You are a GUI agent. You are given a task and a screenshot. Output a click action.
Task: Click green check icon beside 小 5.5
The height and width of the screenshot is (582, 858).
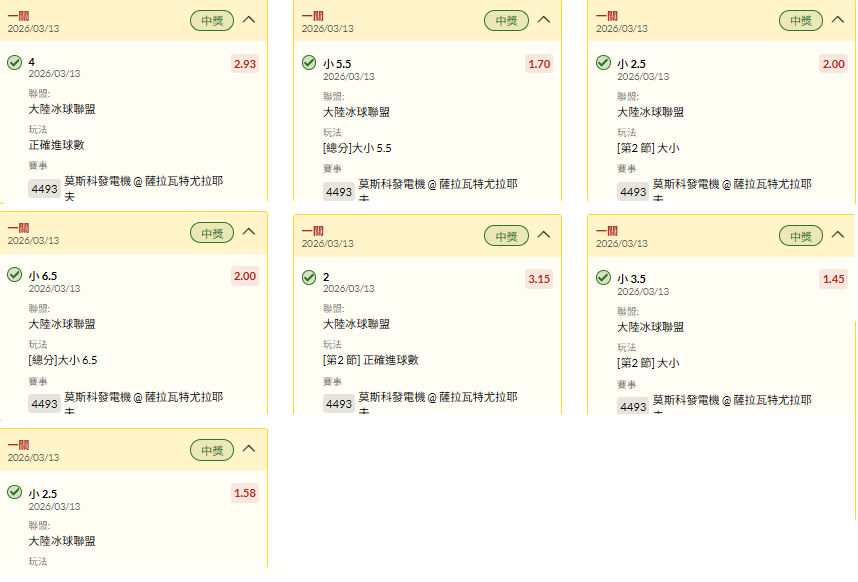tap(309, 62)
